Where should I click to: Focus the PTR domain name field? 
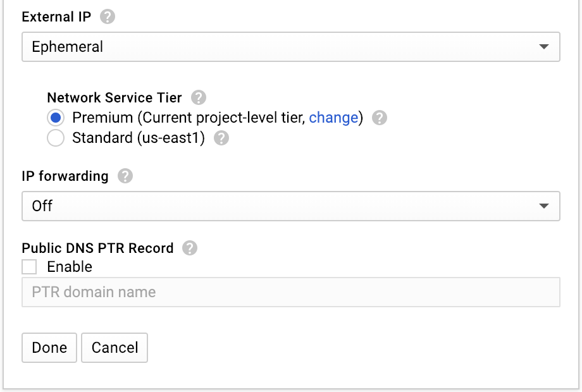(291, 292)
